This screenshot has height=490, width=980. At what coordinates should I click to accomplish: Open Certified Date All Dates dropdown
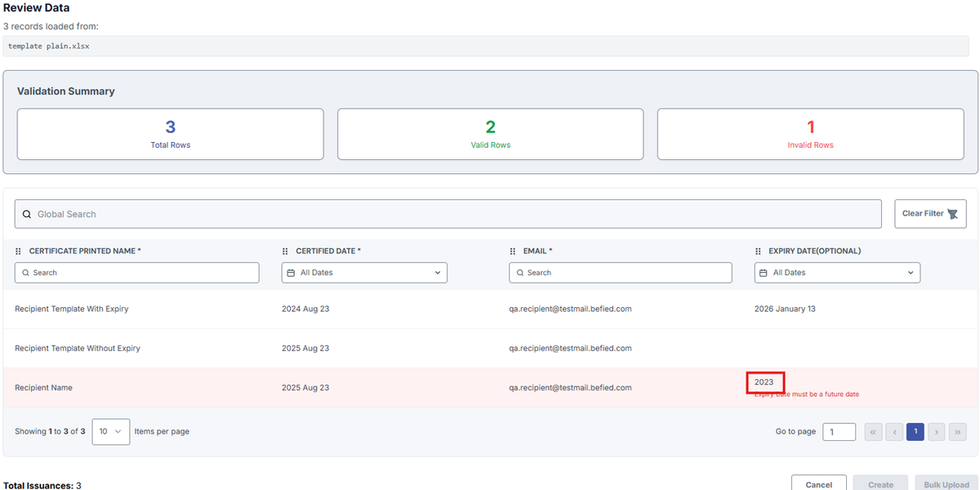(364, 273)
